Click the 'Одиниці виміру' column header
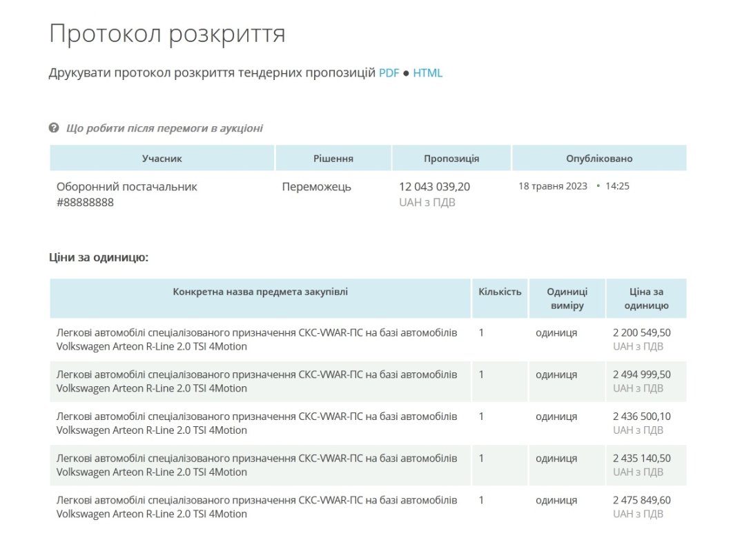Image resolution: width=751 pixels, height=560 pixels. (x=567, y=299)
